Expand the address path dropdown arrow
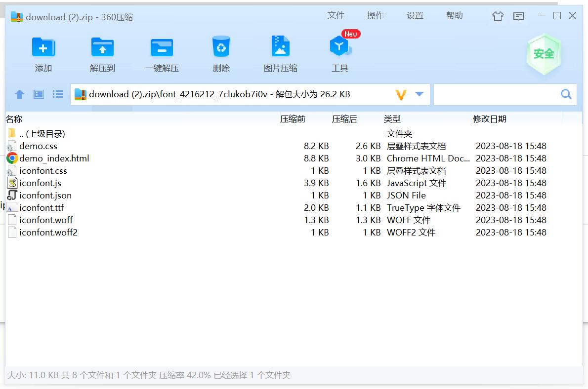This screenshot has width=588, height=389. pyautogui.click(x=420, y=94)
